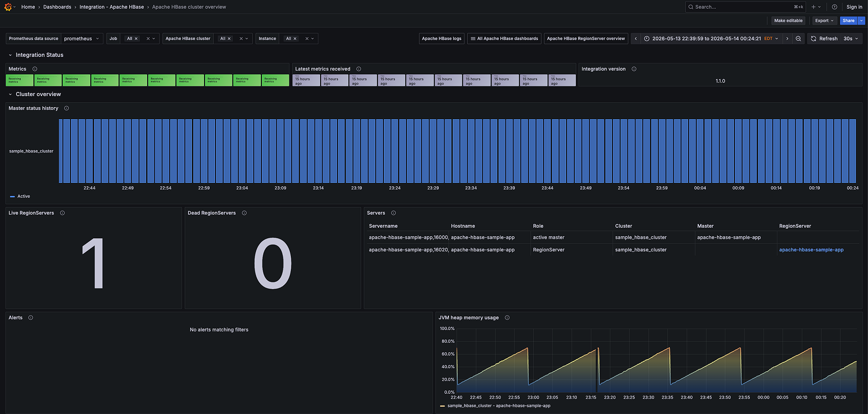This screenshot has width=868, height=414.
Task: Click the zoom out time range icon
Action: click(x=799, y=39)
